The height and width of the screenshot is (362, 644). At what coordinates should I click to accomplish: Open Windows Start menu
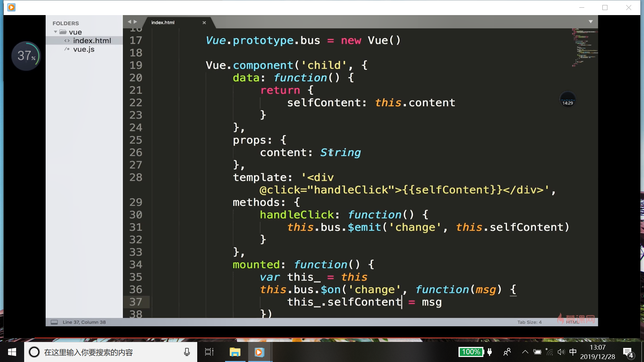click(12, 352)
